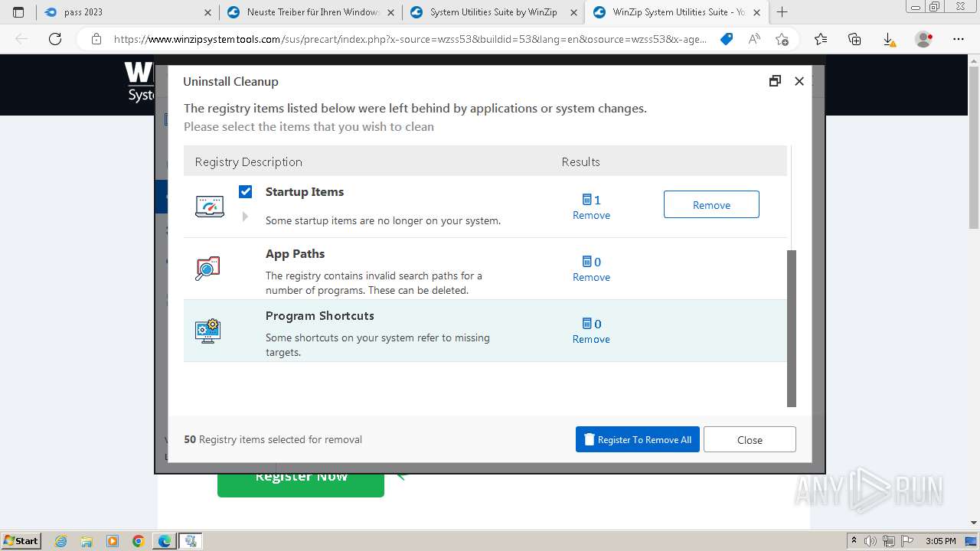This screenshot has height=551, width=980.
Task: Click the trash icon for Startup Items
Action: pos(587,200)
